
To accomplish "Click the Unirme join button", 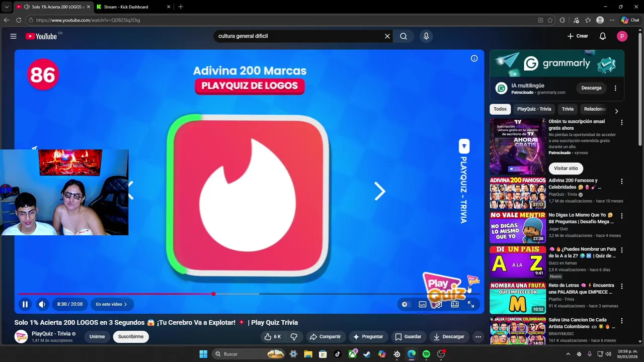I will click(97, 337).
